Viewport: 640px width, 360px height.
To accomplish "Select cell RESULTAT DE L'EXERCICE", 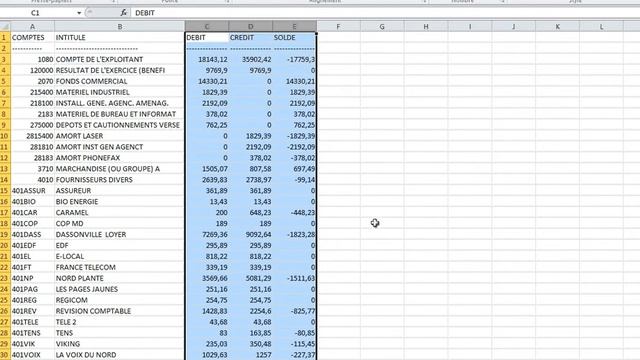I will [120, 70].
